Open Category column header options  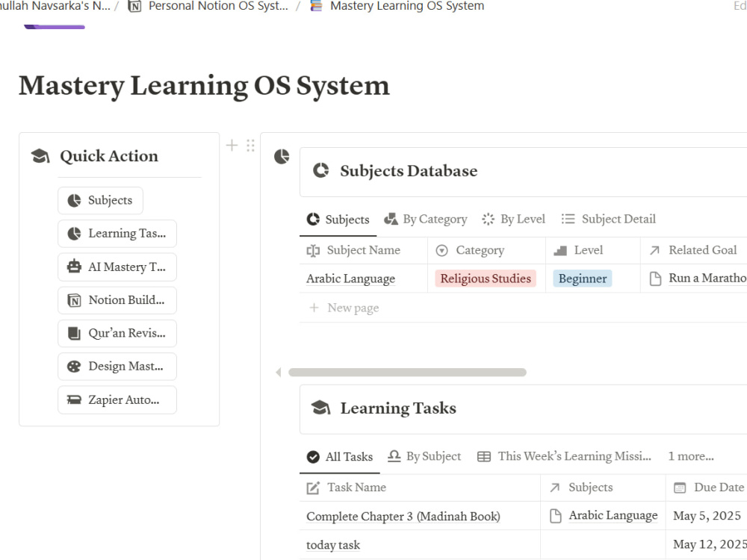[486, 250]
